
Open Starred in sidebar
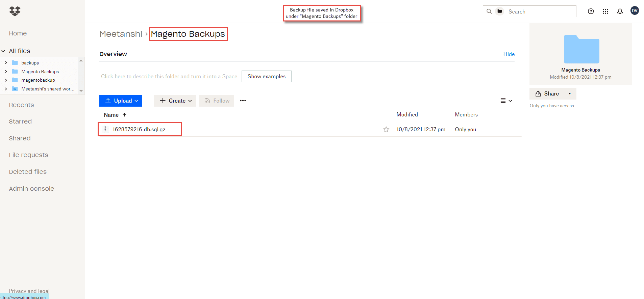[x=20, y=121]
